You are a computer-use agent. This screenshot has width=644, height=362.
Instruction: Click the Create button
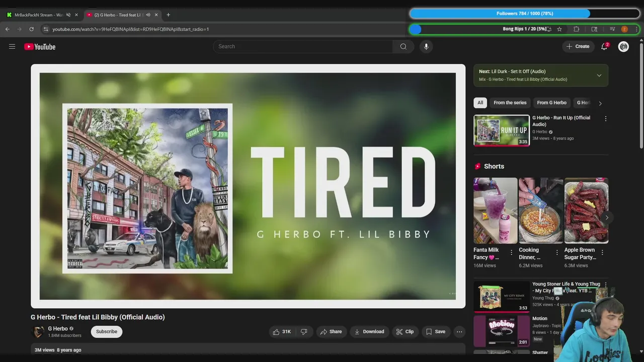tap(578, 46)
